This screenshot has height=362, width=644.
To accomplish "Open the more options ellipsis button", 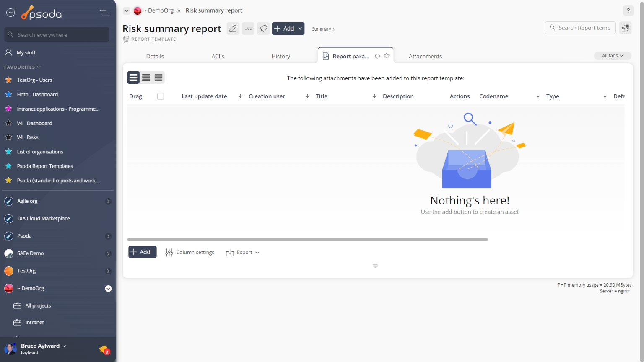I will pos(248,28).
